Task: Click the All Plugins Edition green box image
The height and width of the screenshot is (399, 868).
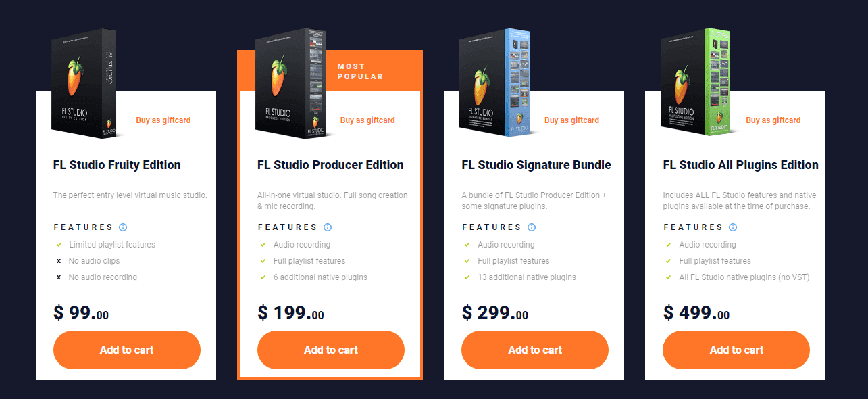Action: click(697, 81)
